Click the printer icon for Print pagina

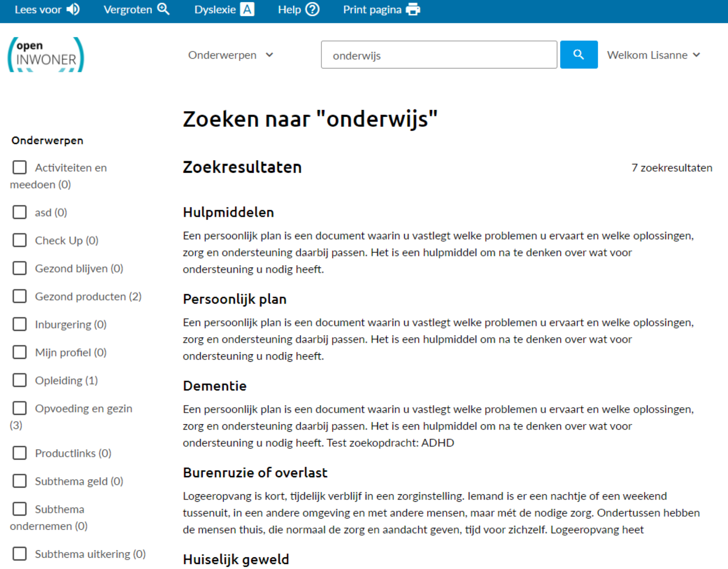[413, 9]
